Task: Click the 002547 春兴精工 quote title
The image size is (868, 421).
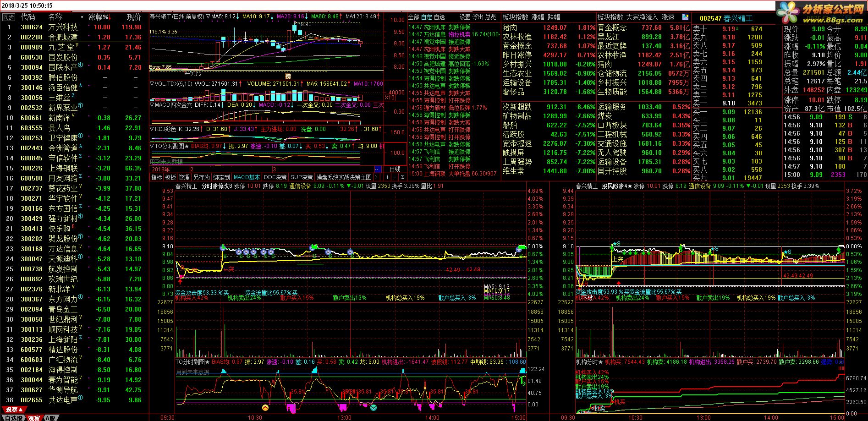Action: [726, 18]
